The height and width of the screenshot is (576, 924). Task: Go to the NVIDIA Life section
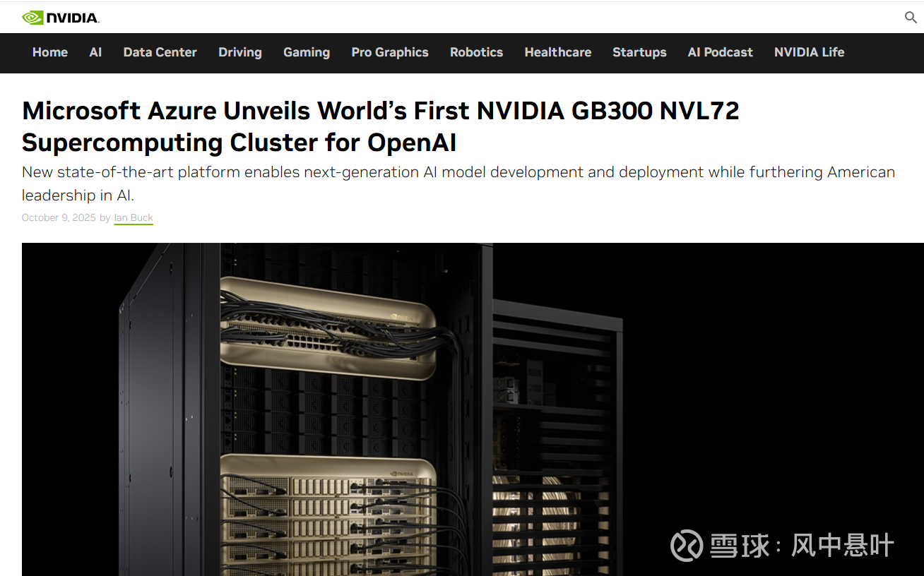(809, 52)
